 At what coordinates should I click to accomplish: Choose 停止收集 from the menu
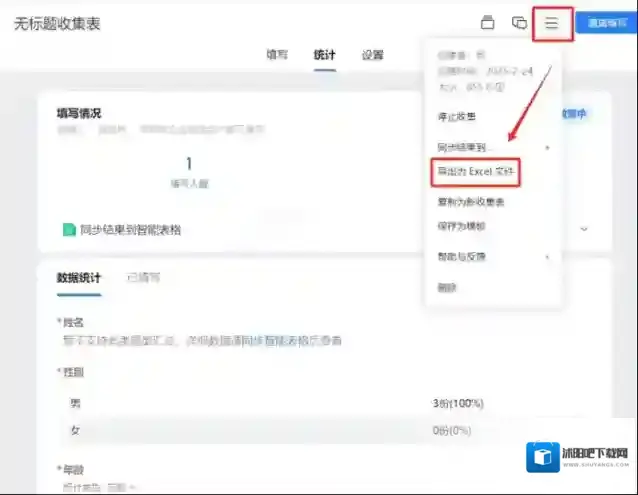pos(457,117)
